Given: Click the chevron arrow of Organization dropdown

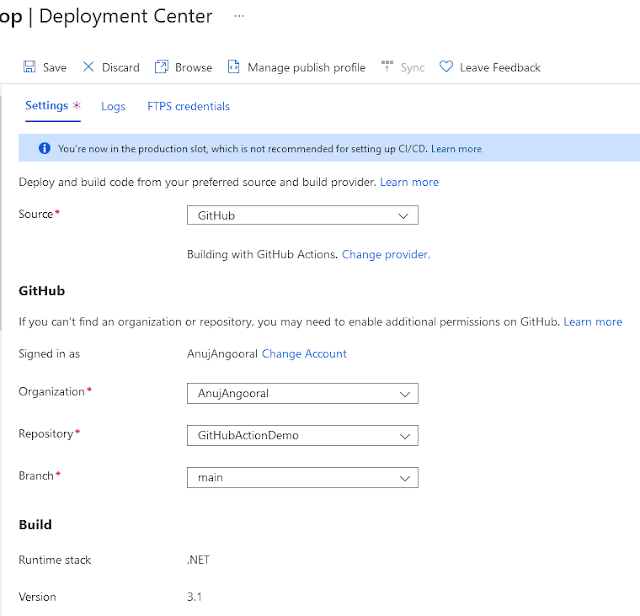Looking at the screenshot, I should (x=404, y=394).
